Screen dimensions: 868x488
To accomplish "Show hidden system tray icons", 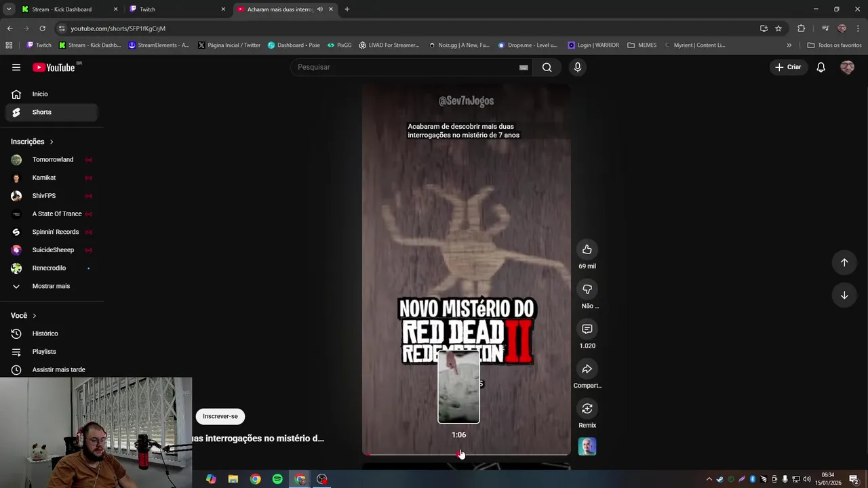I will click(709, 479).
